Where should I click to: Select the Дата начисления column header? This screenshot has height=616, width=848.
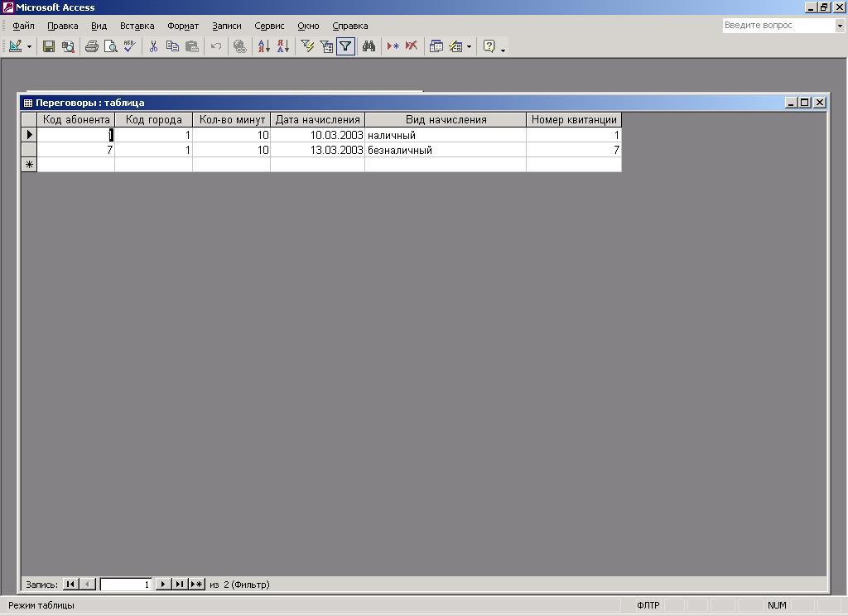click(x=318, y=119)
